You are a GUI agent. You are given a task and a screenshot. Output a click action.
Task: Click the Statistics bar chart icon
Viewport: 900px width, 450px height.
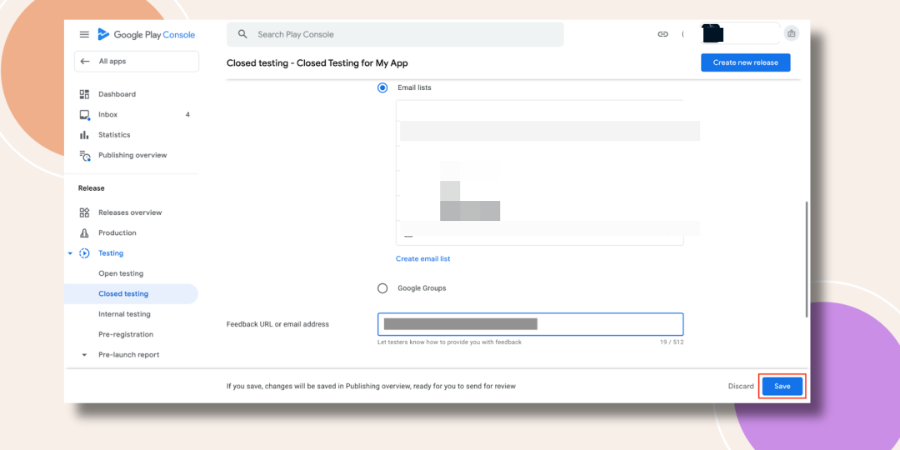click(84, 135)
